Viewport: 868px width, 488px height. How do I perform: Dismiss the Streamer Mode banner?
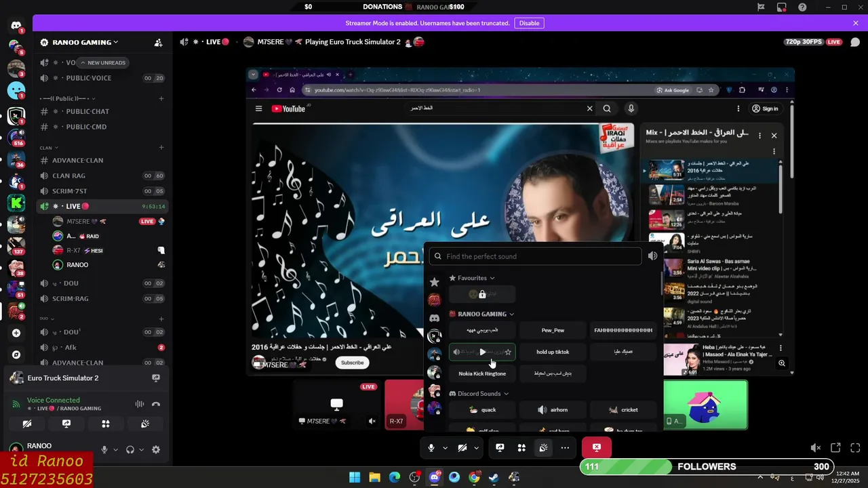(x=856, y=23)
